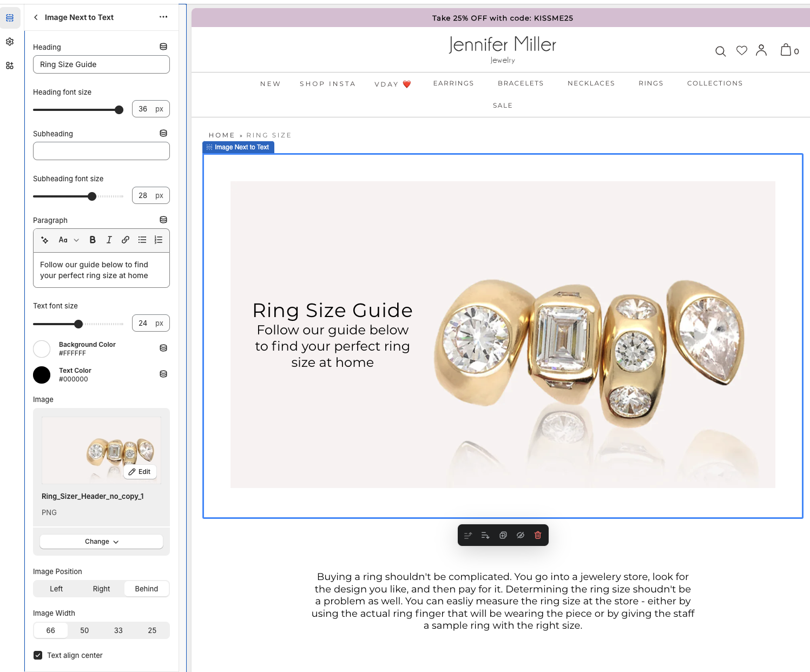Apply bulleted list formatting in Paragraph
The image size is (810, 672).
pos(142,240)
